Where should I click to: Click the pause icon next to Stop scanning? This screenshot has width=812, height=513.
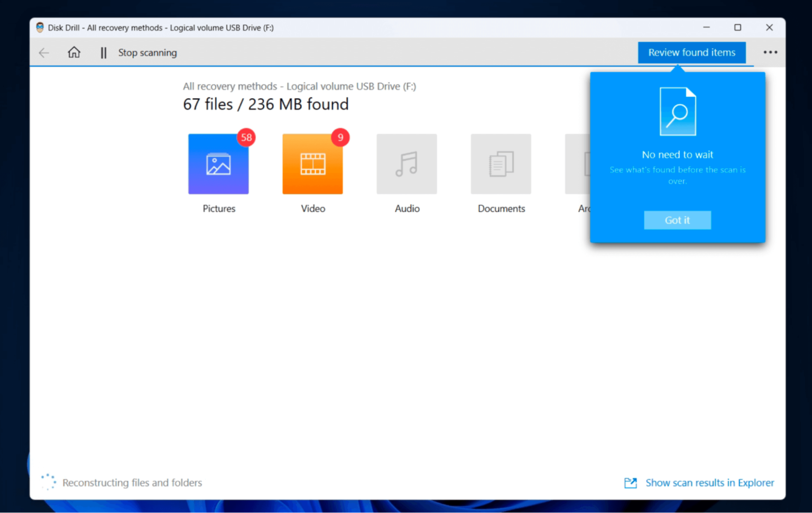pyautogui.click(x=103, y=52)
